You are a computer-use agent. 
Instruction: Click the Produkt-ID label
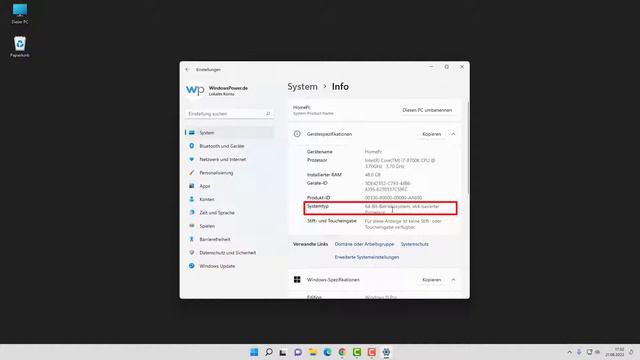318,198
